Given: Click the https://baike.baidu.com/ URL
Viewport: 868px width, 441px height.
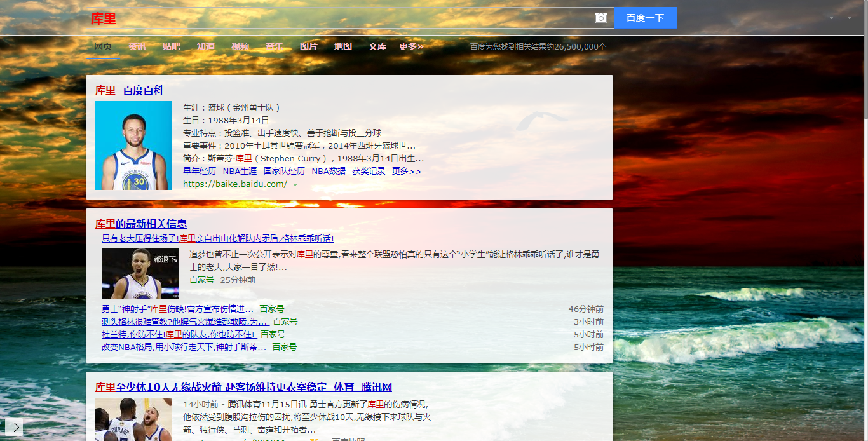Looking at the screenshot, I should point(235,184).
